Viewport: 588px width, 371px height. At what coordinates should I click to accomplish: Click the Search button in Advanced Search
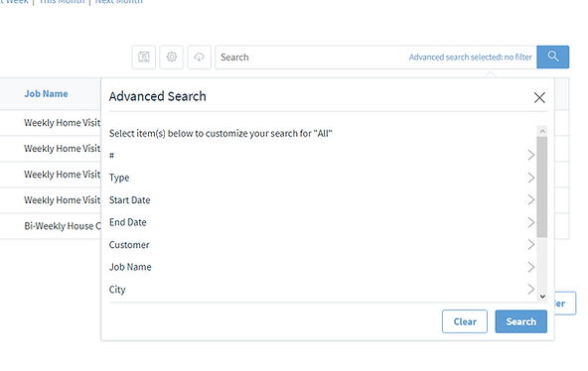(x=520, y=321)
